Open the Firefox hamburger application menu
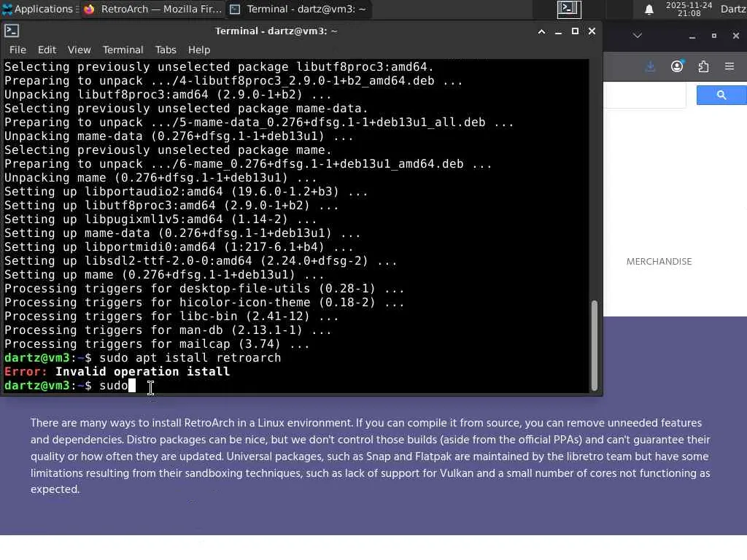This screenshot has height=560, width=747. (x=729, y=66)
